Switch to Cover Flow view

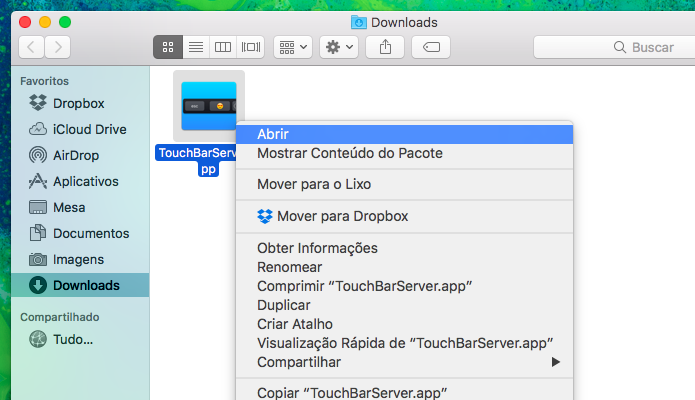(x=251, y=47)
